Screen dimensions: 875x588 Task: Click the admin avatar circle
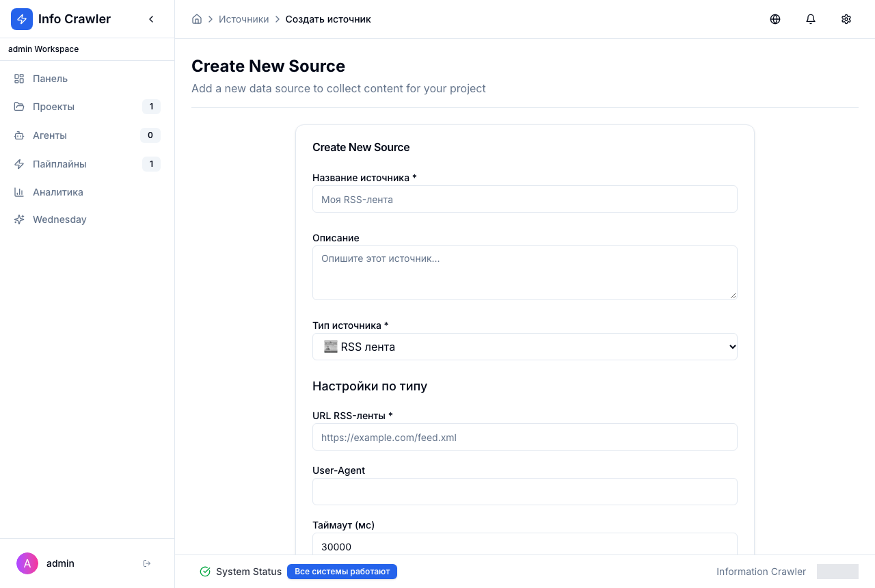[27, 563]
